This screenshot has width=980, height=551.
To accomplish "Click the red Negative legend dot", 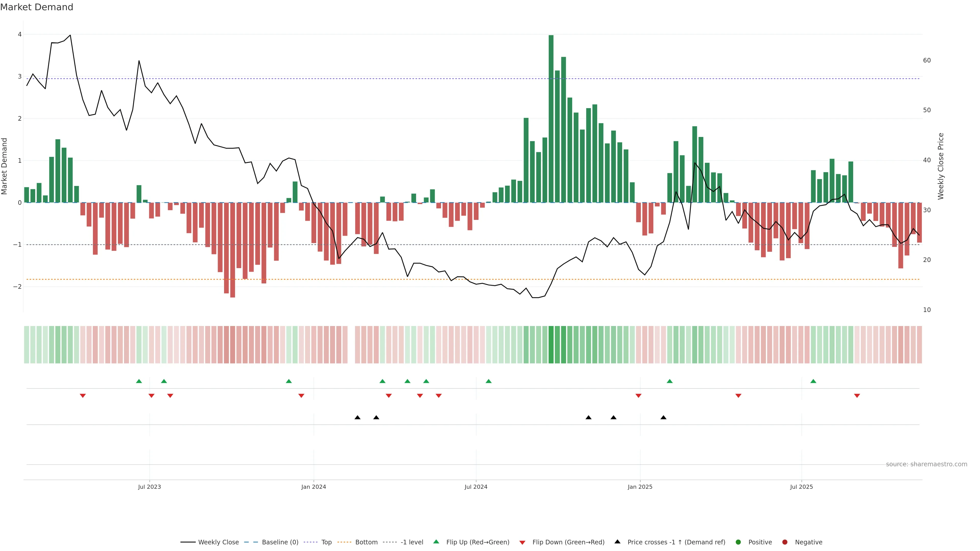I will coord(785,542).
